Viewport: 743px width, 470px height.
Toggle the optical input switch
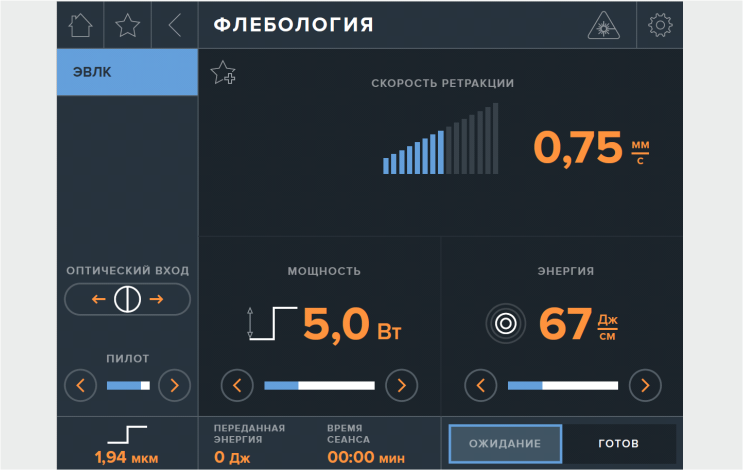(127, 299)
